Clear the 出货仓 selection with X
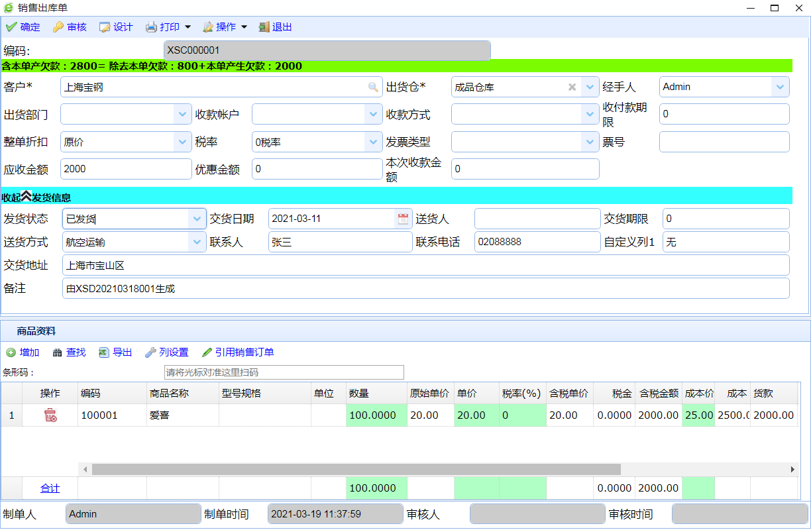811x532 pixels. pyautogui.click(x=572, y=87)
